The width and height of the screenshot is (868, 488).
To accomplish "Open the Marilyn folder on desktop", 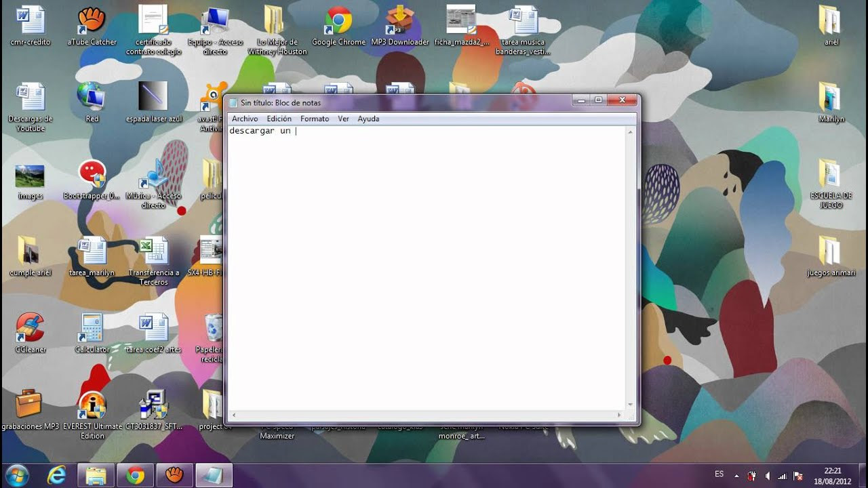I will click(831, 97).
